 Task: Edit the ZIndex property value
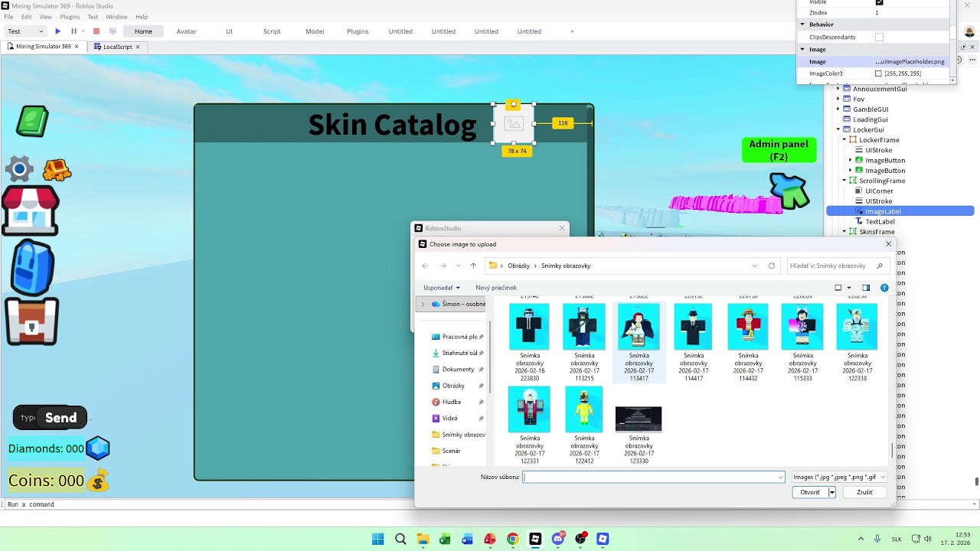pos(910,12)
